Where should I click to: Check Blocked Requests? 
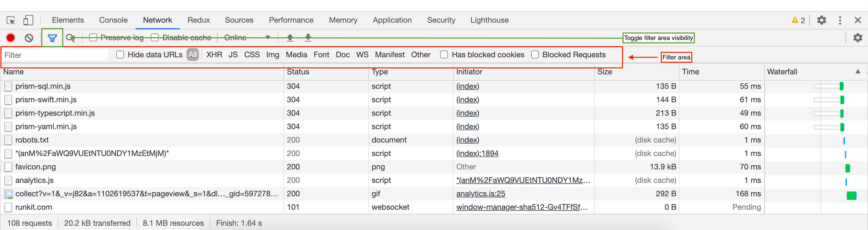click(x=535, y=54)
